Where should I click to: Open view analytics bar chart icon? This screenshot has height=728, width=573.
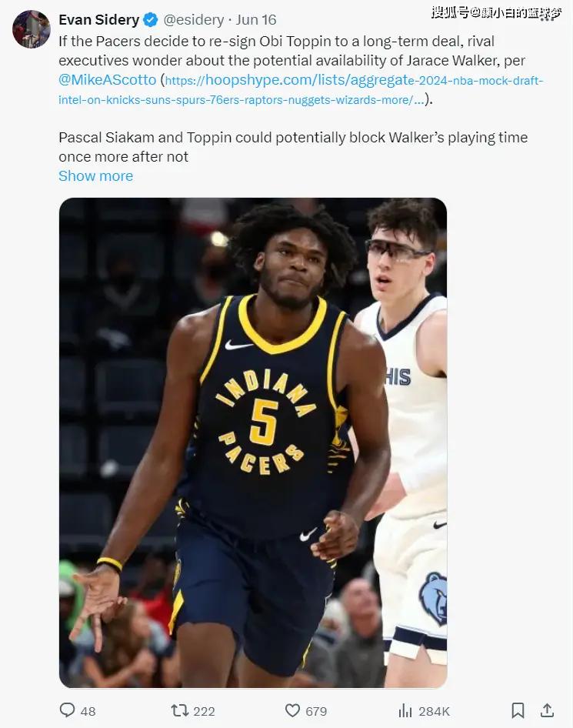pos(405,710)
